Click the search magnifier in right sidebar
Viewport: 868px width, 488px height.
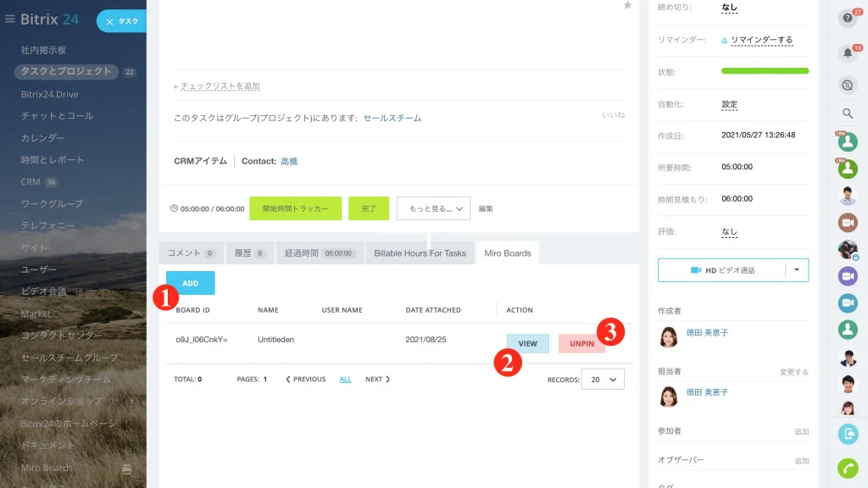pyautogui.click(x=848, y=114)
